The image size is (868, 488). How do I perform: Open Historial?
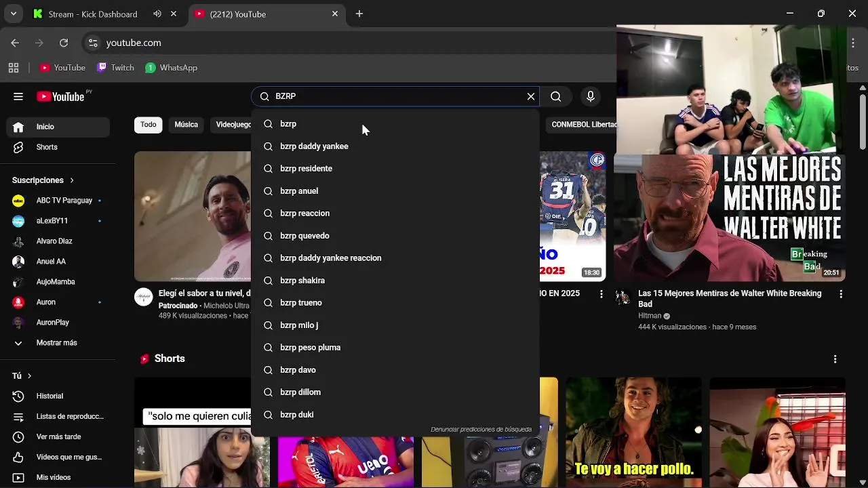58,396
